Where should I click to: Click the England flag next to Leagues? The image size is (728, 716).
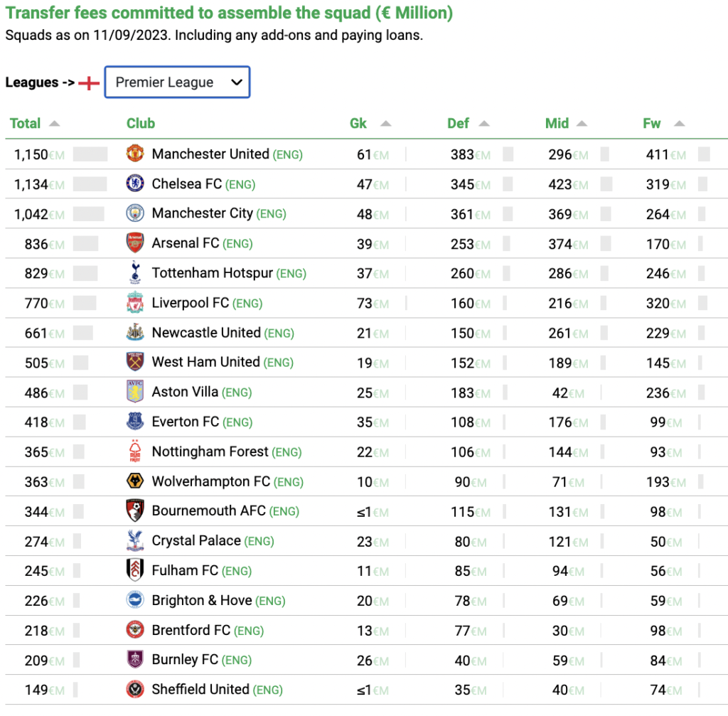tap(89, 83)
